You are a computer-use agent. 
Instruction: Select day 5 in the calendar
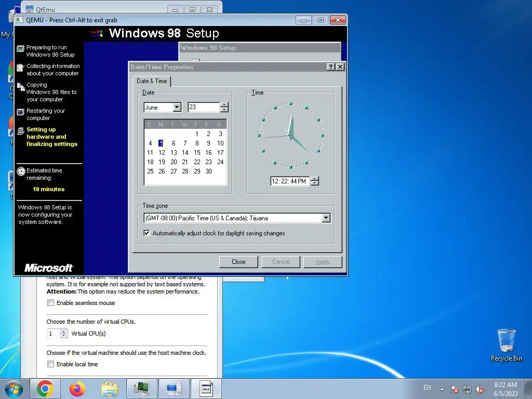pos(161,143)
